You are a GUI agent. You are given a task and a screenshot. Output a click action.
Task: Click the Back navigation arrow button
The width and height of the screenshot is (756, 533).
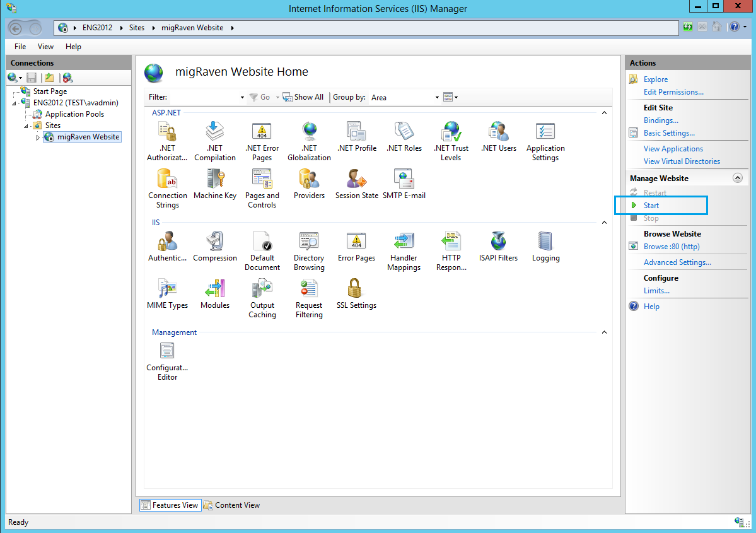coord(15,28)
